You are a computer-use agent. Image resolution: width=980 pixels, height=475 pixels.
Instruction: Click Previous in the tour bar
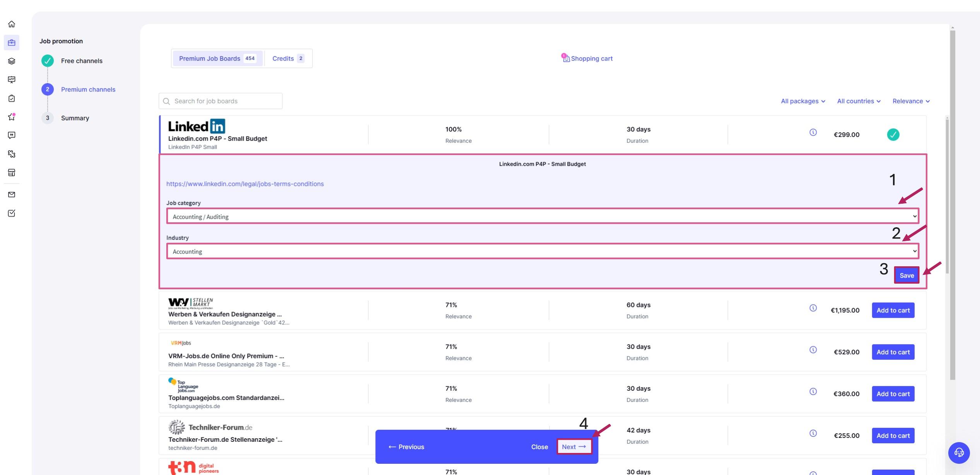[406, 447]
